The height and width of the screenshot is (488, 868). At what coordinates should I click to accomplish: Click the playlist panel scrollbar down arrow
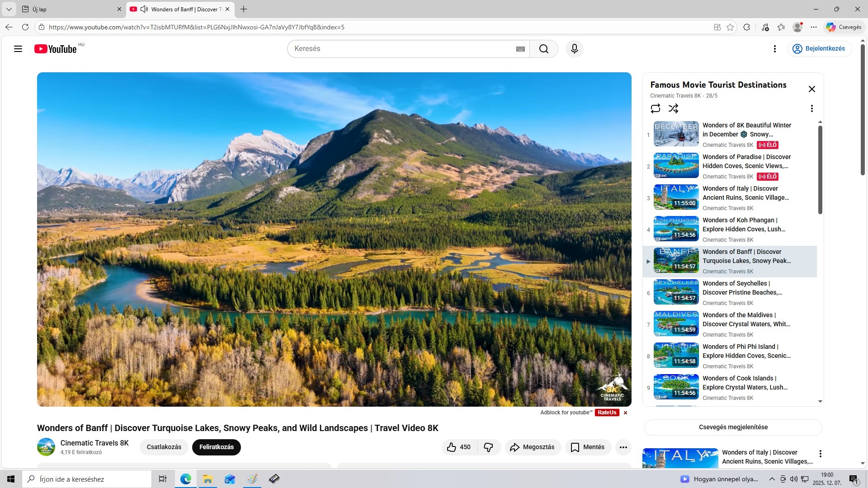(x=820, y=401)
